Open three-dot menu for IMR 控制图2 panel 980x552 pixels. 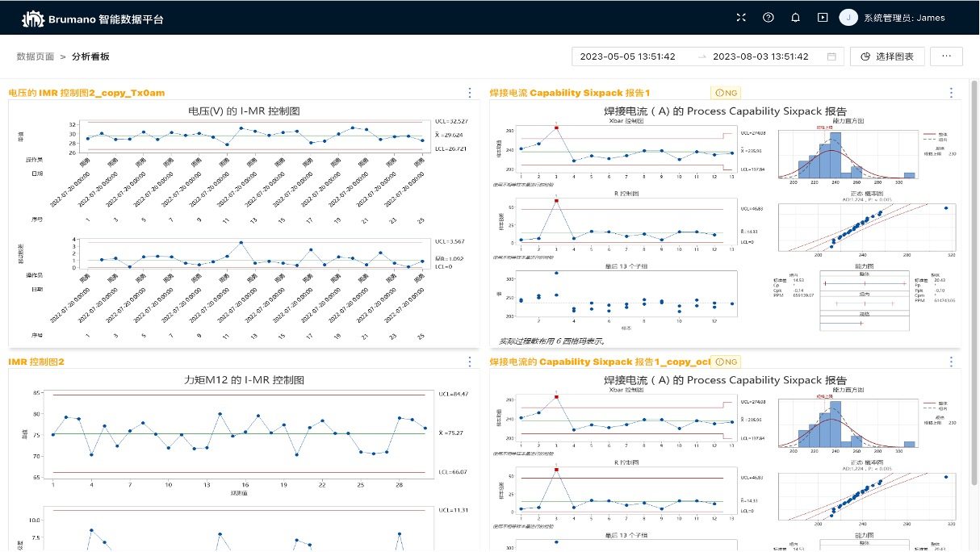(x=470, y=362)
